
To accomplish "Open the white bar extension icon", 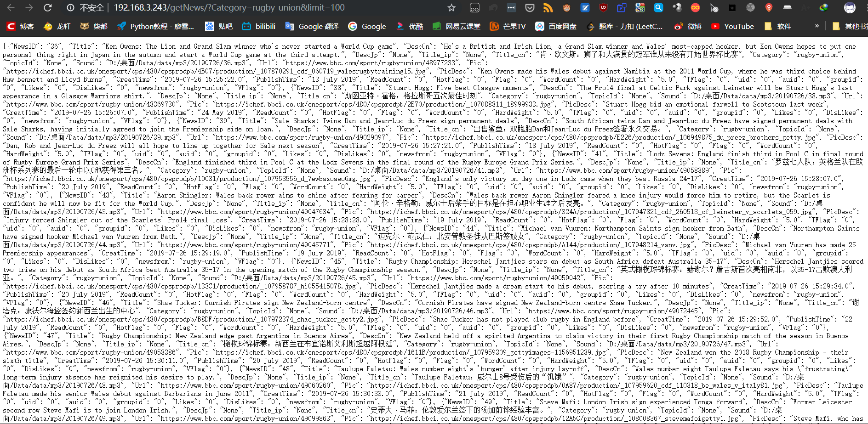I will [x=787, y=8].
